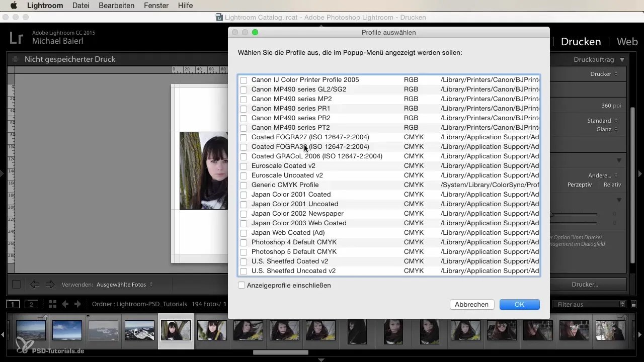Select main window display 1 icon
644x362 pixels.
[x=13, y=304]
